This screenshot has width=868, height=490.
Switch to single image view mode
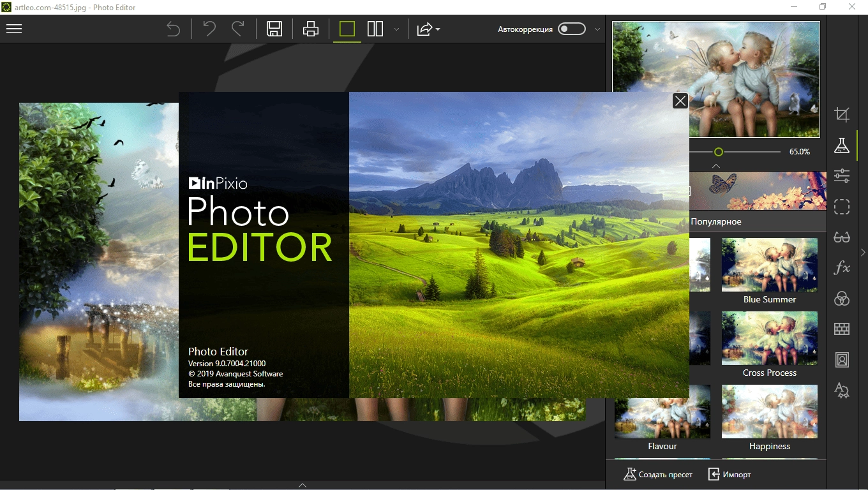click(347, 29)
